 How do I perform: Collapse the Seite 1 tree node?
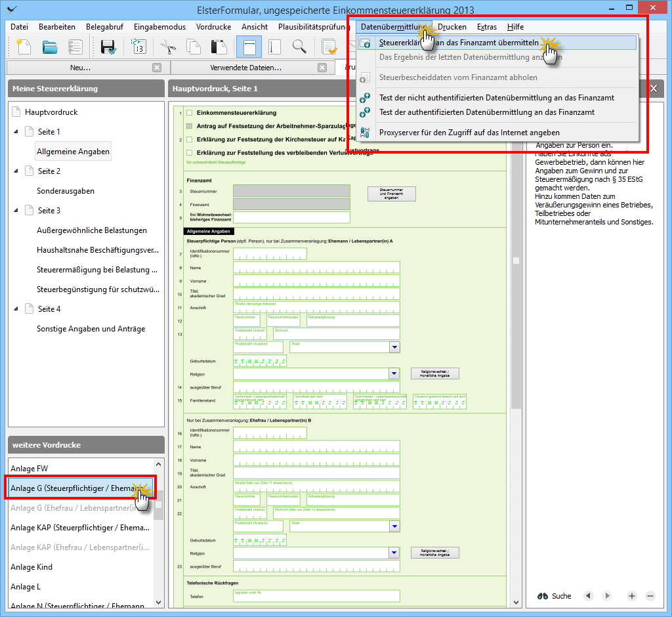coord(16,132)
